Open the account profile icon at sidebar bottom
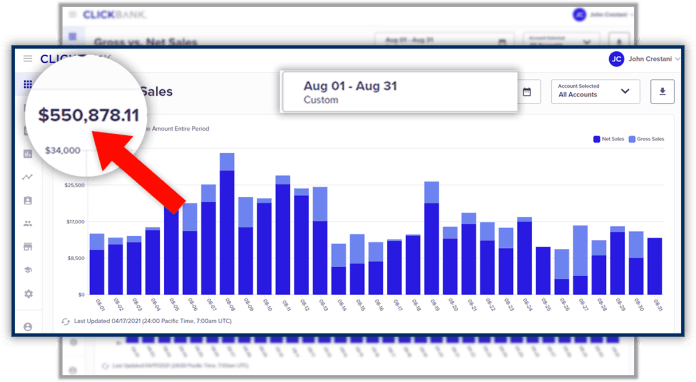This screenshot has height=382, width=696. [x=28, y=327]
